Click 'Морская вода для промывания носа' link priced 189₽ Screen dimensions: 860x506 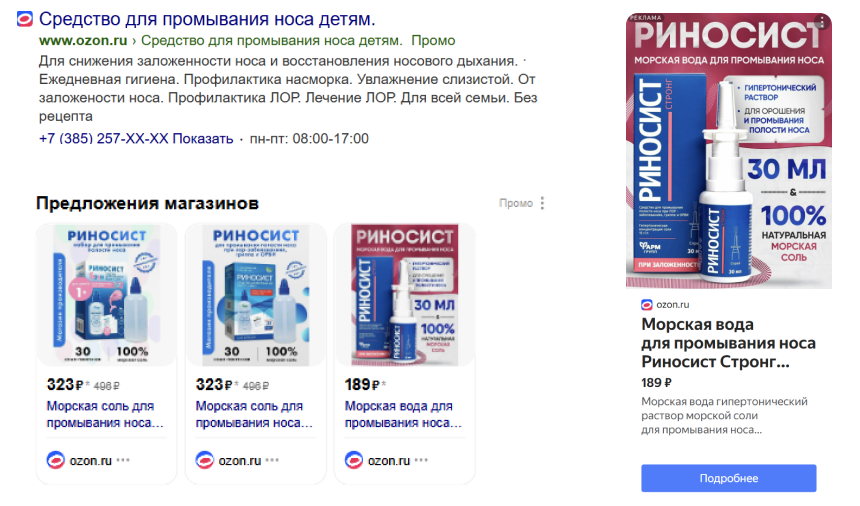click(403, 414)
